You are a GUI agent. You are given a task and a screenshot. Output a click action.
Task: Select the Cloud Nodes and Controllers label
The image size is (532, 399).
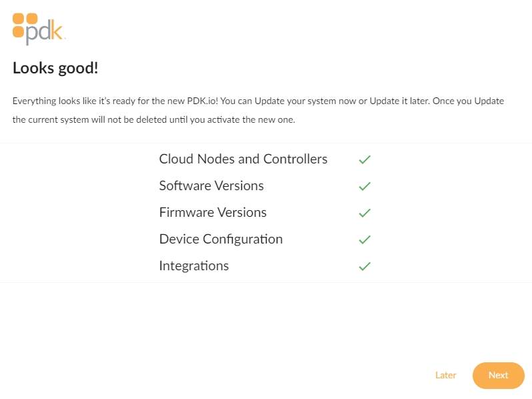point(243,159)
